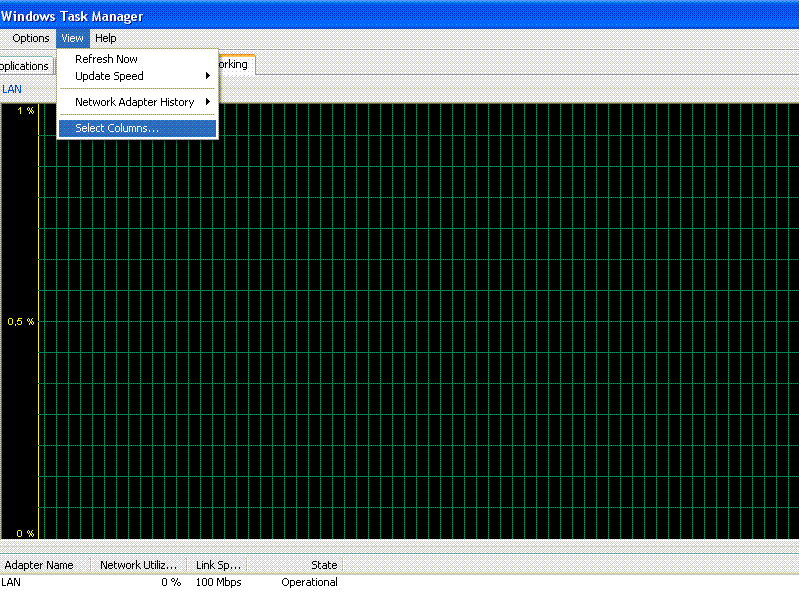Image resolution: width=799 pixels, height=592 pixels.
Task: Switch to the Applications tab
Action: click(x=25, y=66)
